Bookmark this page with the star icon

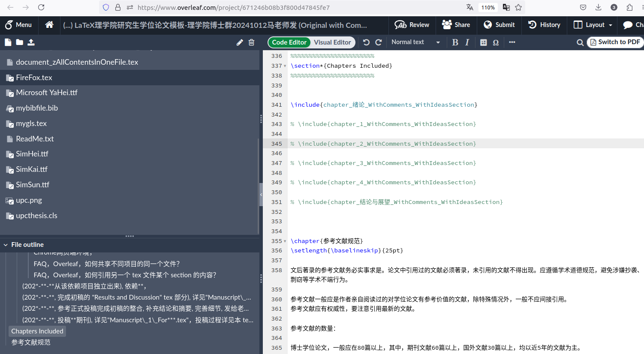point(518,7)
